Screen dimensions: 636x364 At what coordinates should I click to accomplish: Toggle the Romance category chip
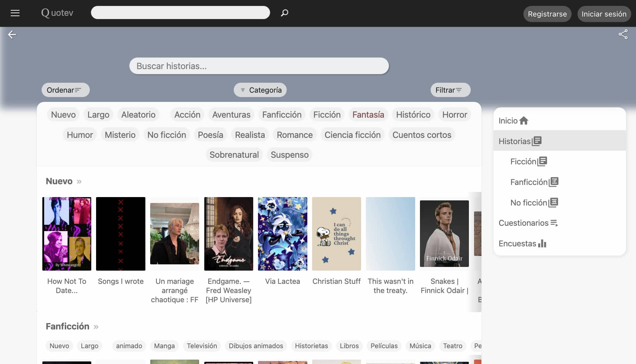point(294,135)
